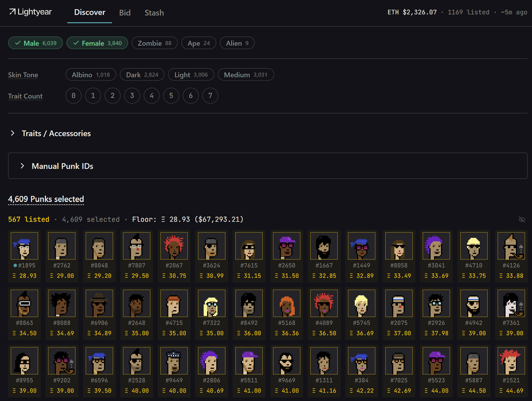Filter by Light skin tone
The width and height of the screenshot is (532, 401).
coord(191,74)
